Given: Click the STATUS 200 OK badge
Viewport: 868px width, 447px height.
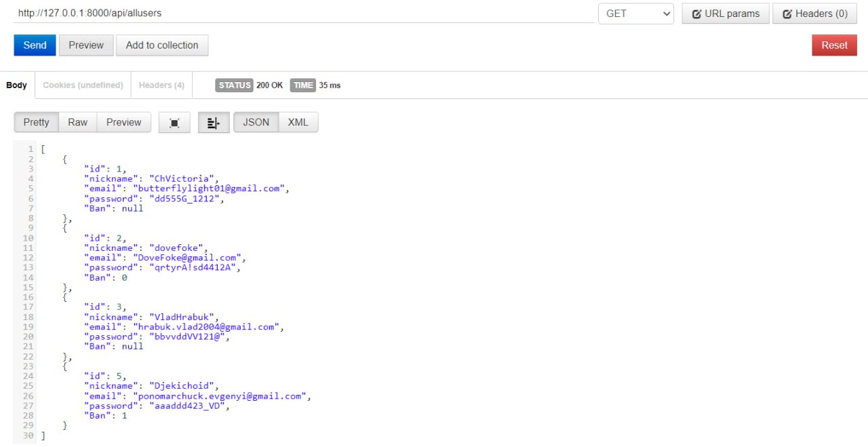Looking at the screenshot, I should tap(249, 85).
